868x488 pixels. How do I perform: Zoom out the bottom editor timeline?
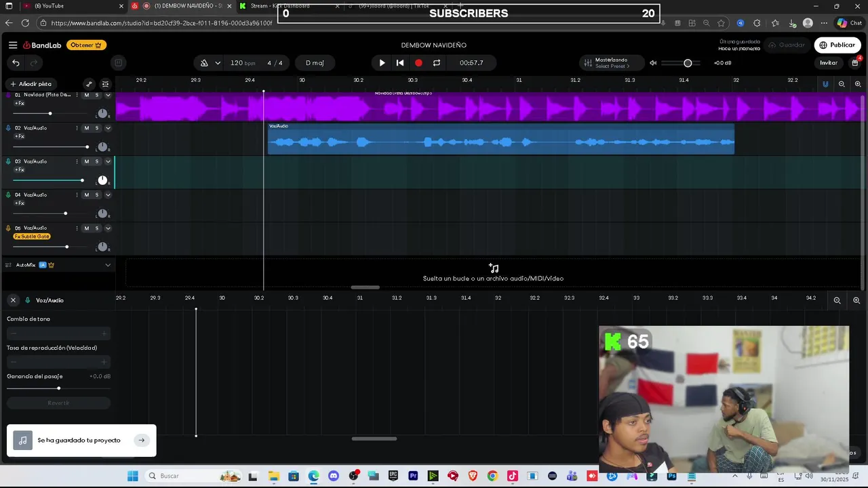[837, 300]
